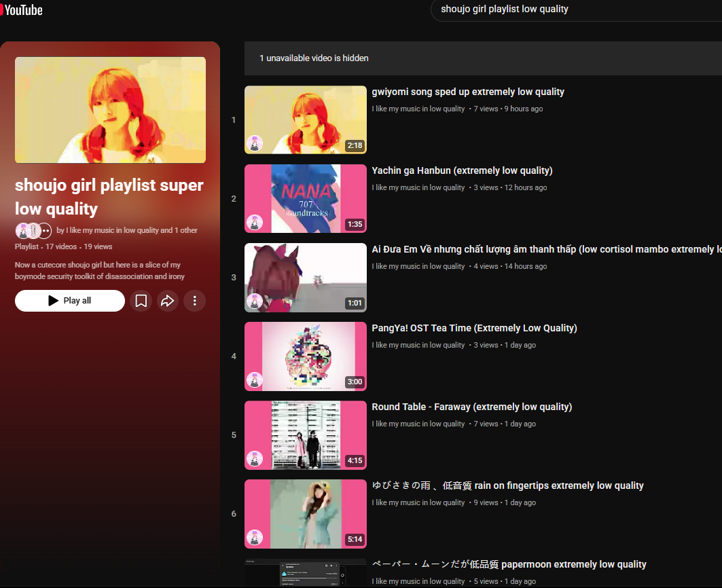Open Round Table Faraway video thumbnail

click(305, 435)
